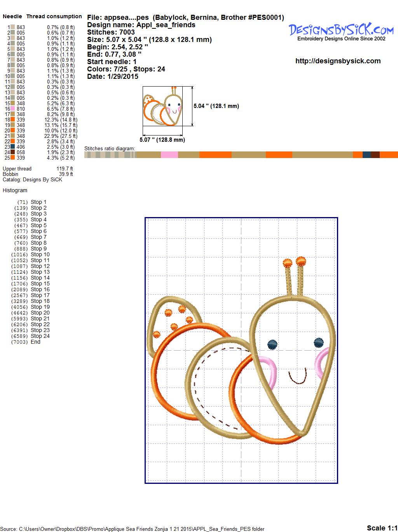Select the navy swatch for needle 23
Viewport: 398px width, 532px height.
coord(13,147)
